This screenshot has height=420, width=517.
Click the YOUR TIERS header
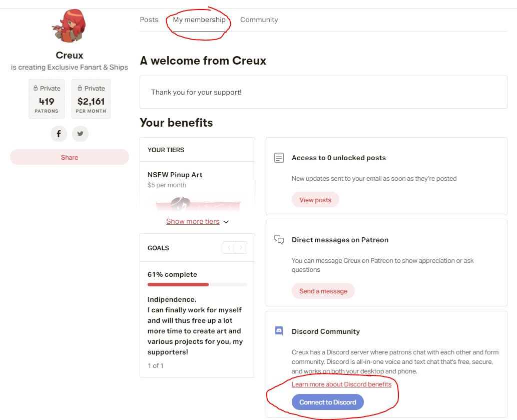[x=166, y=150]
